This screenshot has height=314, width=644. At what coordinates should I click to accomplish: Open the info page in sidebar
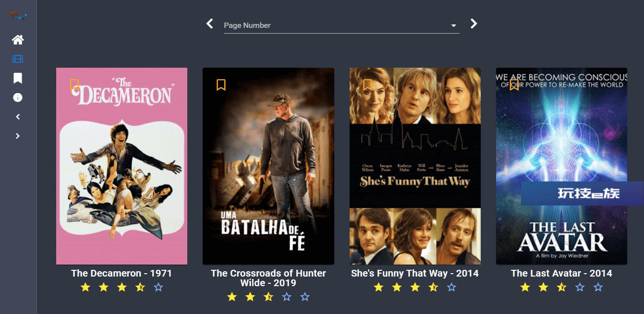pos(18,97)
